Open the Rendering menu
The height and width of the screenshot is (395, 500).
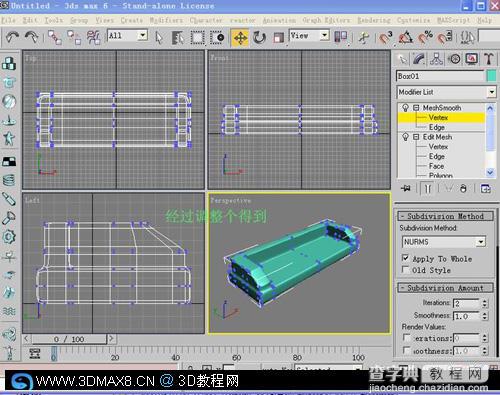pos(373,20)
